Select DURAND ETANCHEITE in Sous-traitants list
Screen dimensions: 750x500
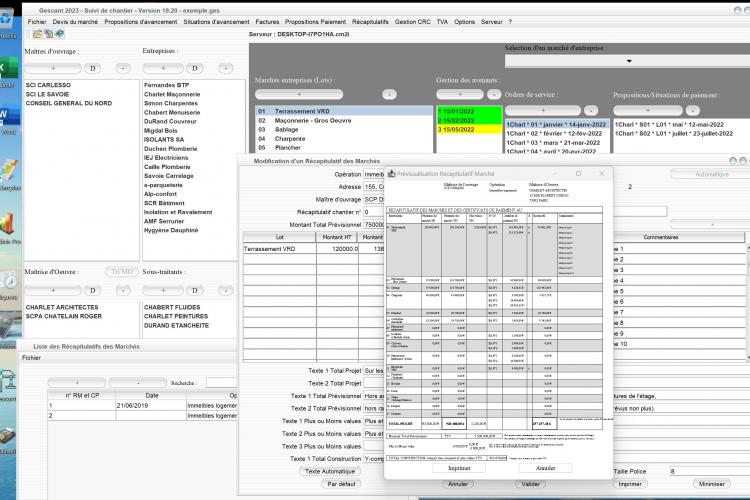pyautogui.click(x=176, y=325)
